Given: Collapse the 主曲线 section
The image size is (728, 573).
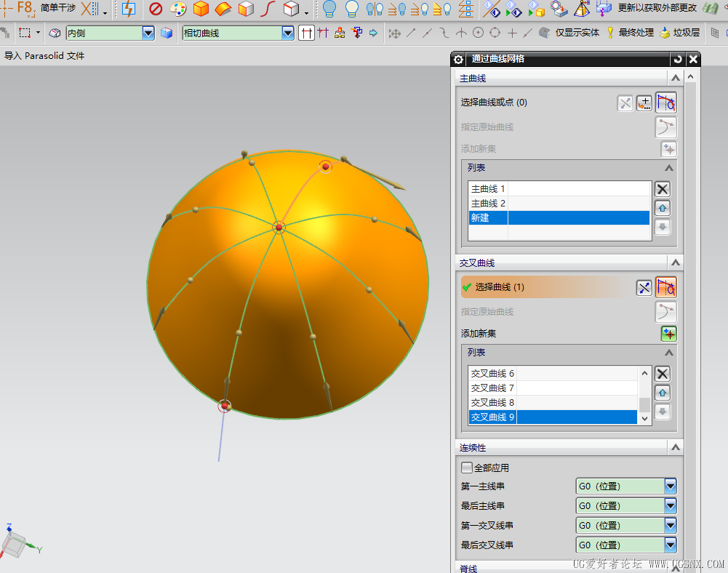Looking at the screenshot, I should tap(675, 78).
